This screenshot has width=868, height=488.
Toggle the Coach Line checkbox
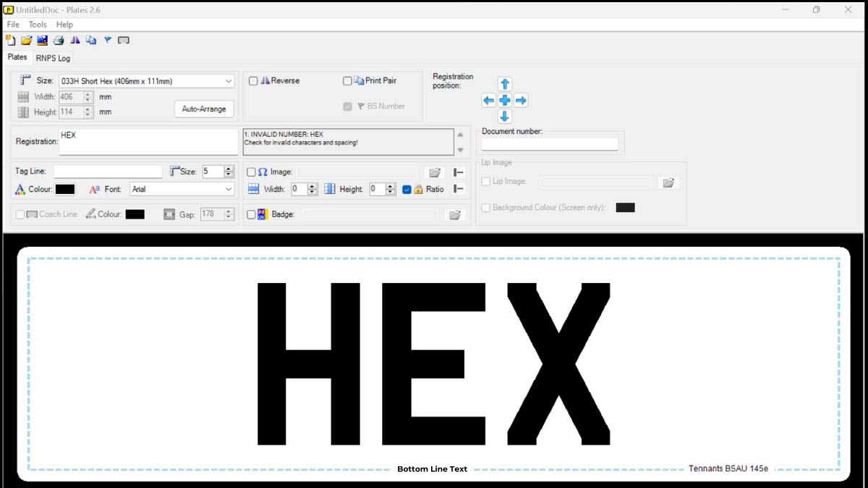click(20, 214)
